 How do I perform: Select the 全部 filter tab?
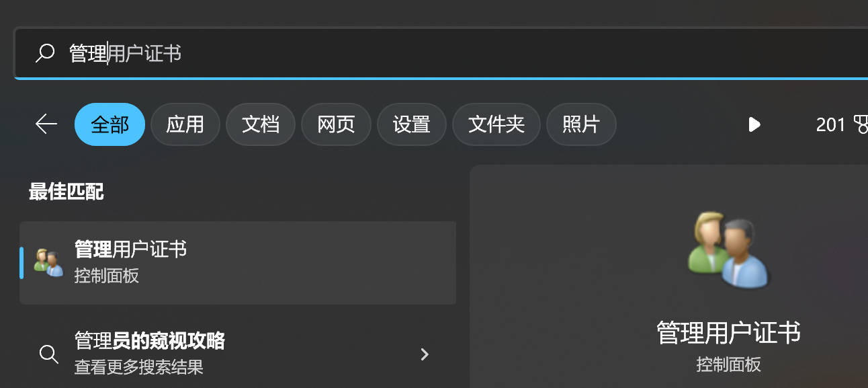point(110,124)
